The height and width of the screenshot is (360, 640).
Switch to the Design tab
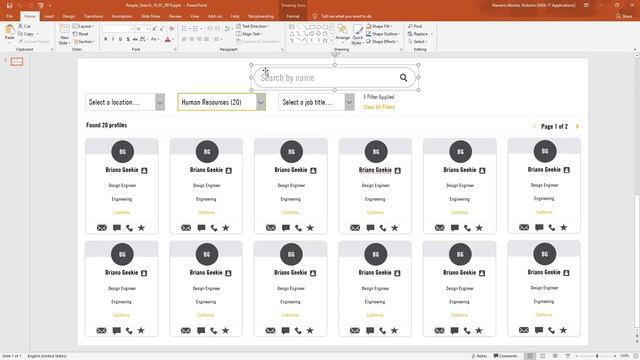tap(69, 16)
